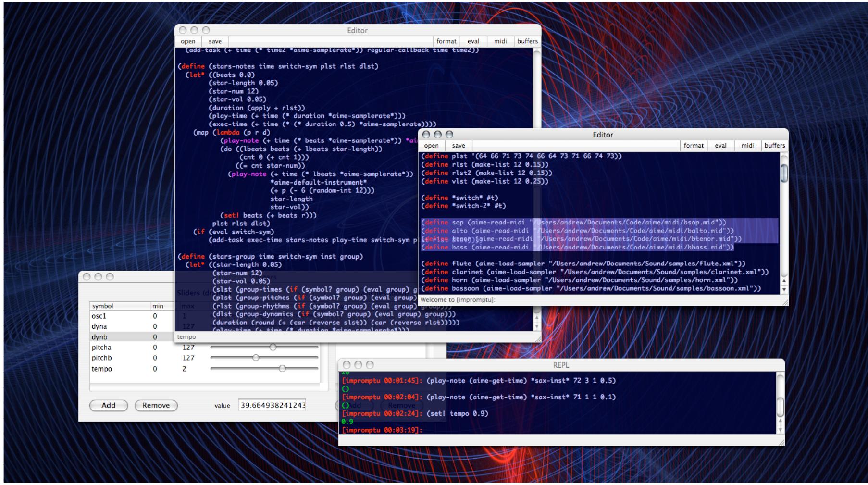
Task: Adjust the tempo slider handle
Action: (x=283, y=369)
